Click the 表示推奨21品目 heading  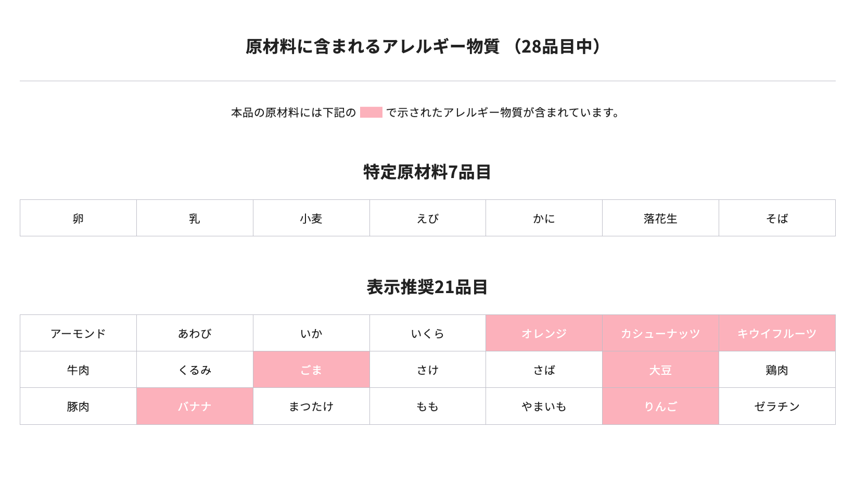[x=427, y=287]
